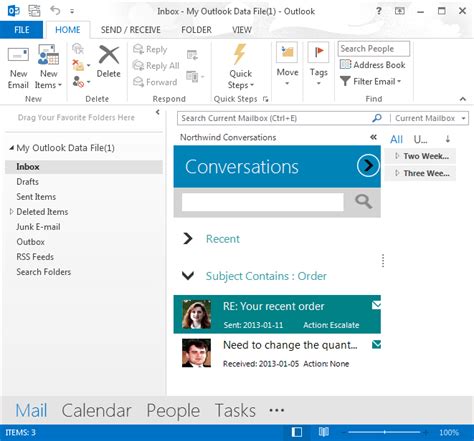This screenshot has height=441, width=474.
Task: Click Send/Receive All Folders quick access icon
Action: coord(34,11)
